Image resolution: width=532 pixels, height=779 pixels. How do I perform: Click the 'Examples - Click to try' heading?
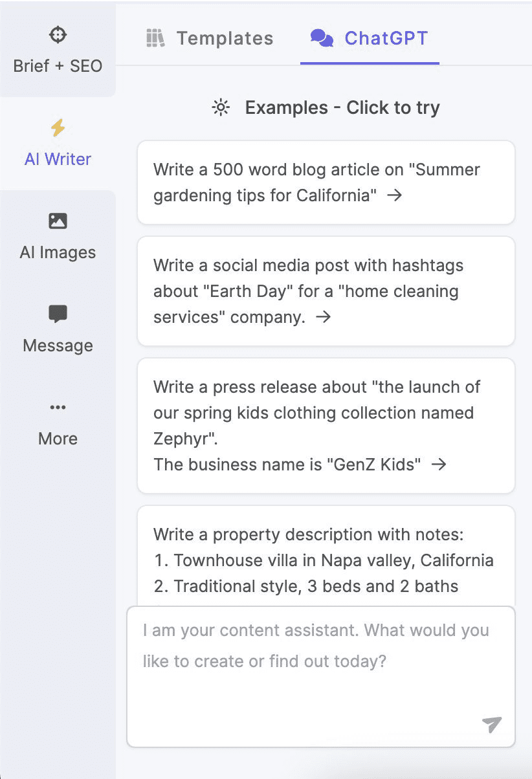tap(342, 107)
